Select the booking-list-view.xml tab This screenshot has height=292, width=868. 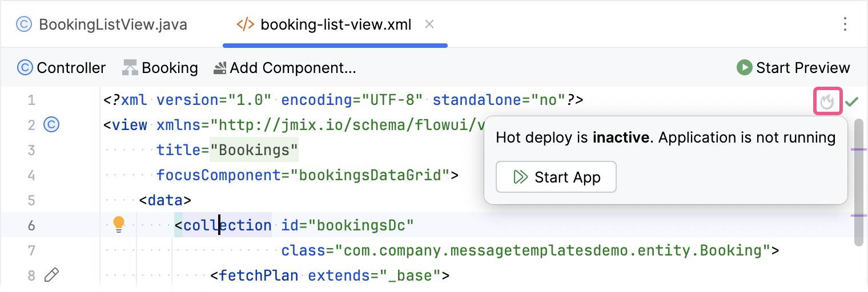click(335, 25)
